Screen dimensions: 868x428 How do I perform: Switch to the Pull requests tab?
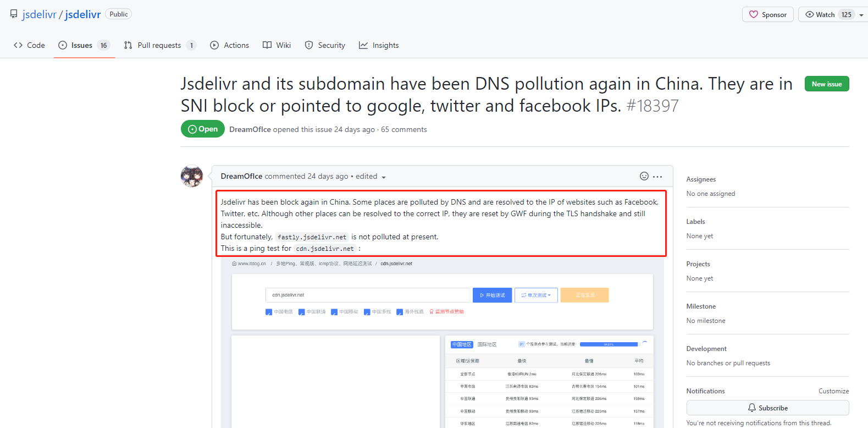[159, 45]
